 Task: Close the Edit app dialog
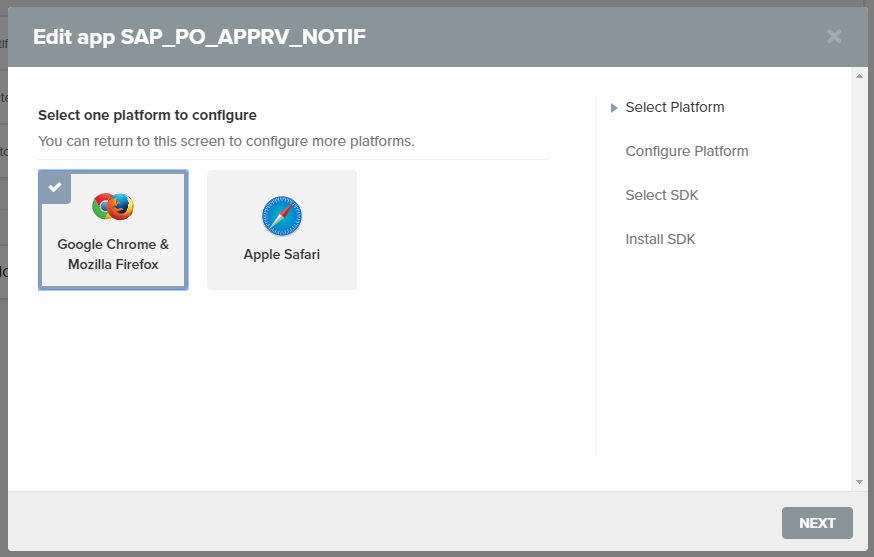click(x=834, y=37)
